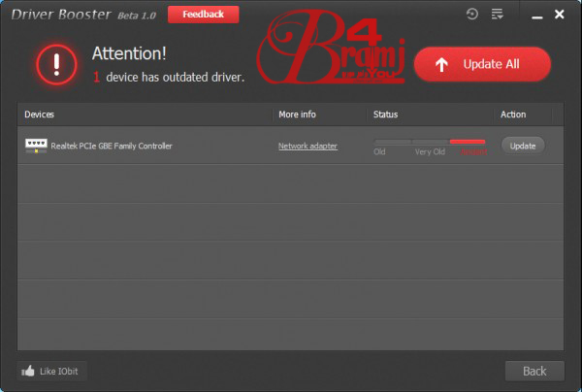This screenshot has height=392, width=582.
Task: Go Back to the previous screen
Action: [534, 371]
